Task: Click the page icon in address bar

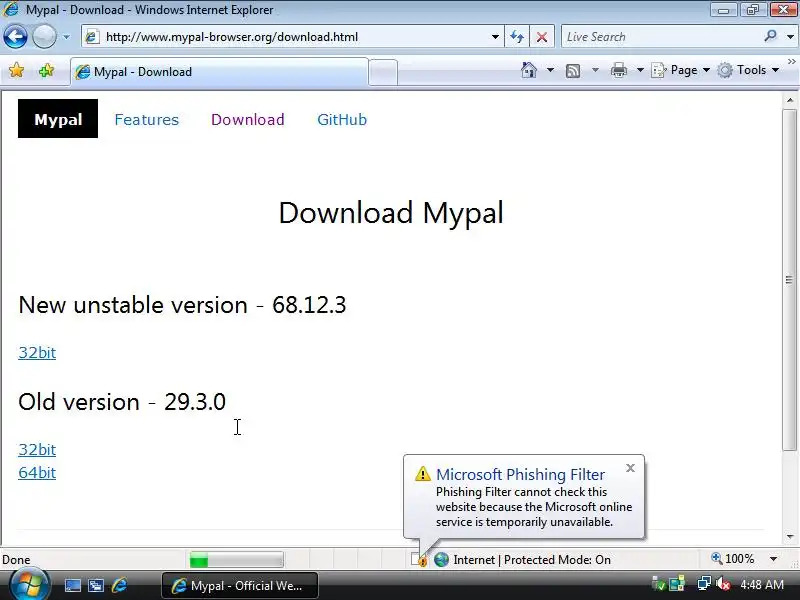Action: click(x=92, y=37)
